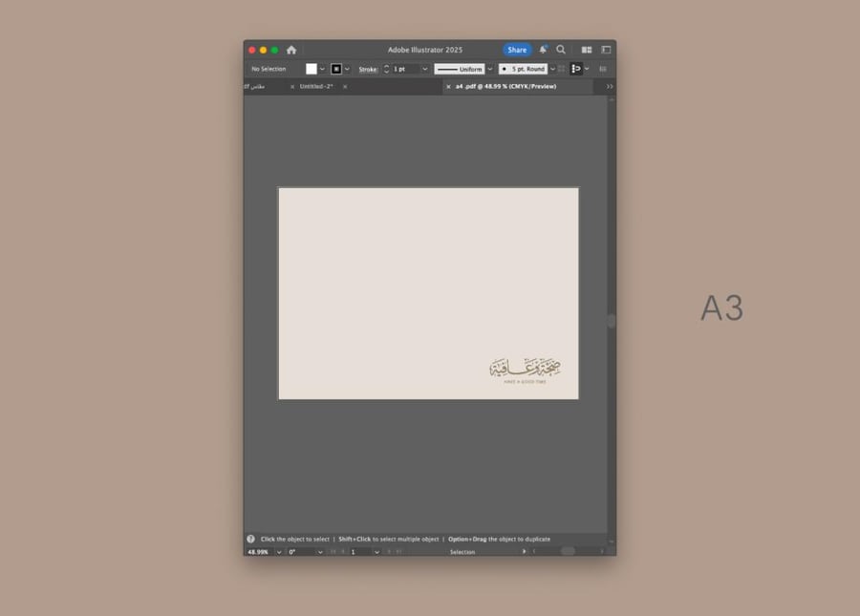The height and width of the screenshot is (616, 860).
Task: Open the search magnifier icon
Action: [x=561, y=50]
